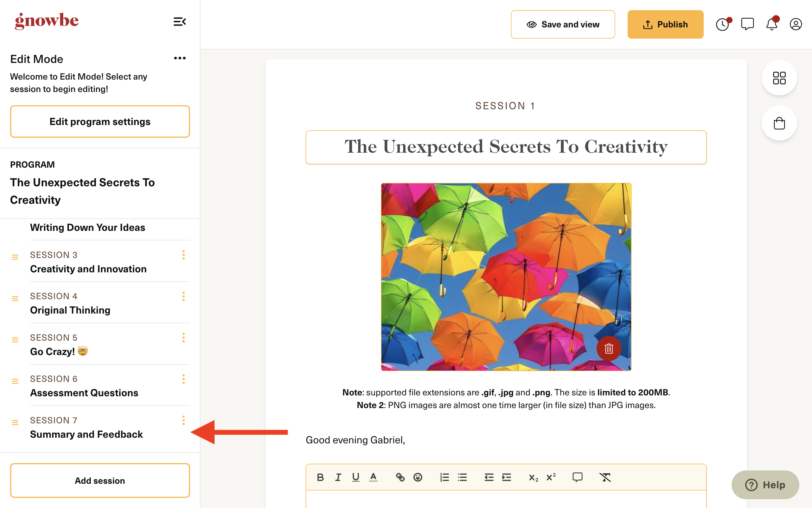The height and width of the screenshot is (508, 812).
Task: Toggle underline formatting
Action: [356, 477]
